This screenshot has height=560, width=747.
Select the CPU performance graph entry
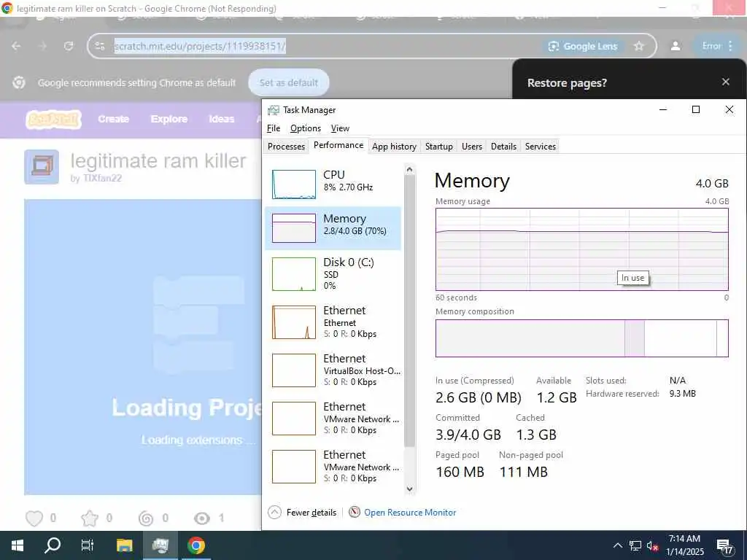(333, 183)
